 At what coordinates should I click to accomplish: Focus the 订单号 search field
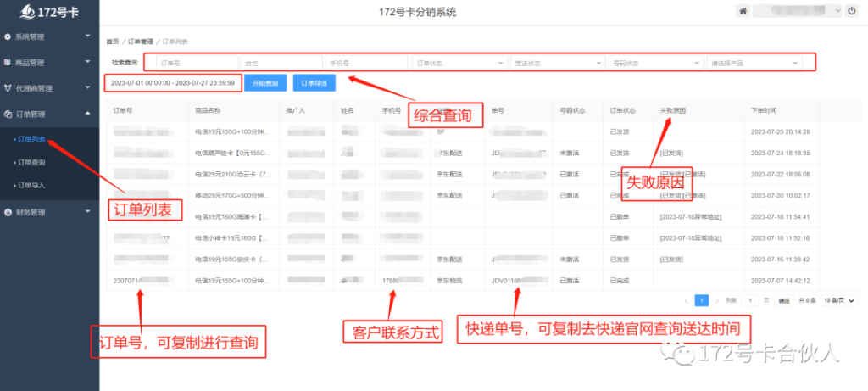[x=197, y=63]
